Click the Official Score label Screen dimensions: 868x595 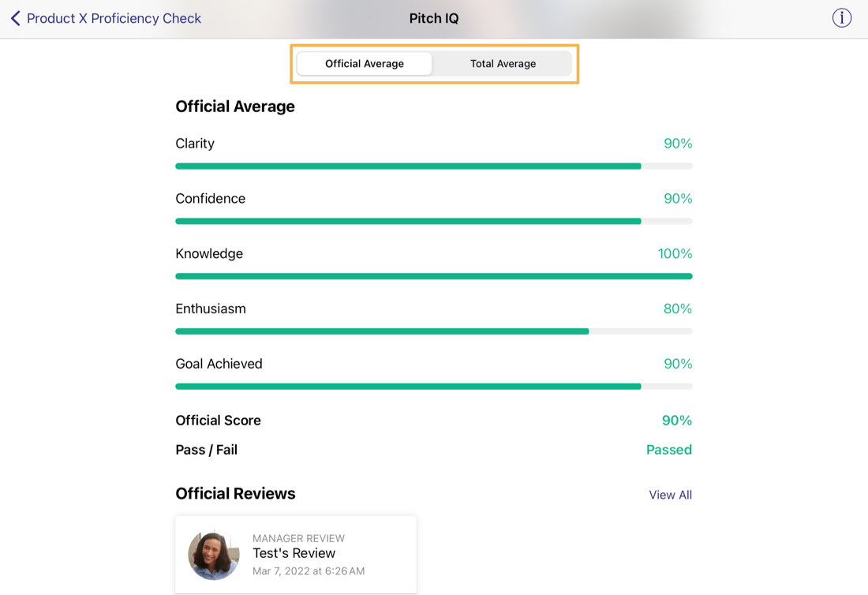[x=218, y=421]
